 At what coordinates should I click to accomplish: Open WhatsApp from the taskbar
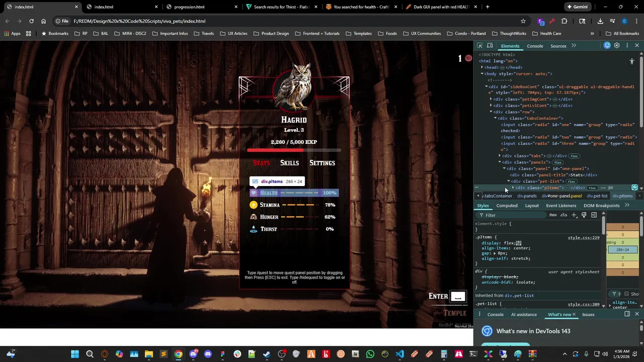[x=370, y=354]
